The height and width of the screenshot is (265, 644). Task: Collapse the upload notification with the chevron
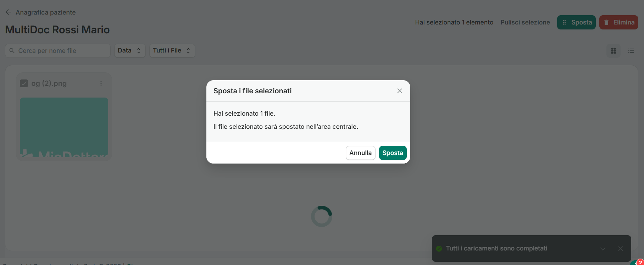[x=603, y=249]
